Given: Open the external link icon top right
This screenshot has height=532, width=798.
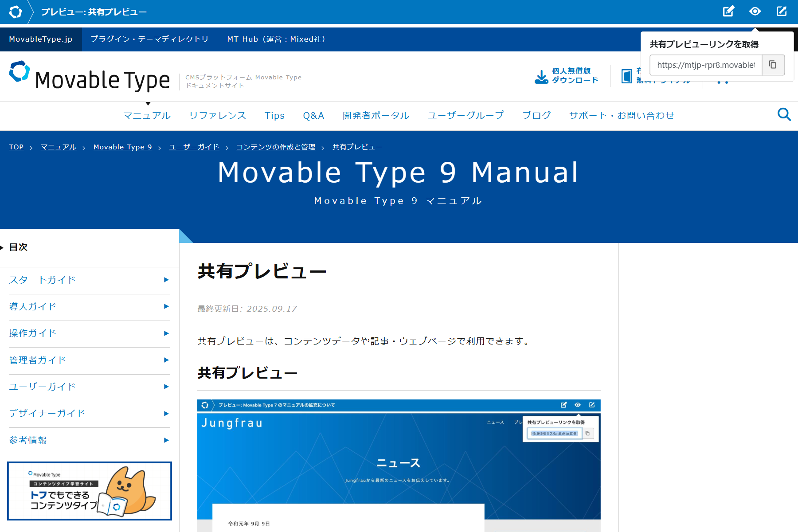Looking at the screenshot, I should pyautogui.click(x=782, y=12).
